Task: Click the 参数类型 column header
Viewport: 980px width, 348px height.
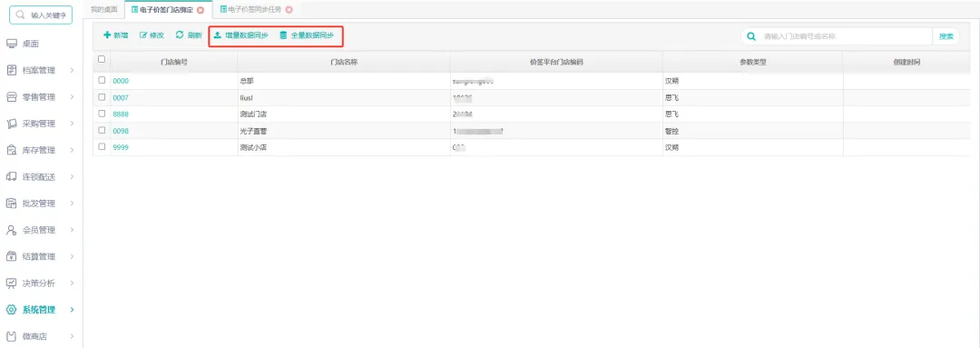Action: 752,62
